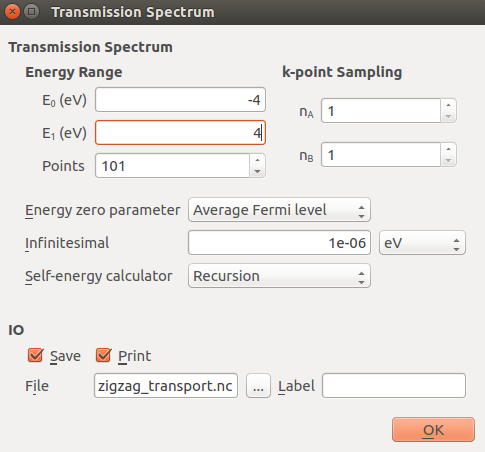Decrease the Points spinner value
Viewport: 485px width, 452px height.
257,171
